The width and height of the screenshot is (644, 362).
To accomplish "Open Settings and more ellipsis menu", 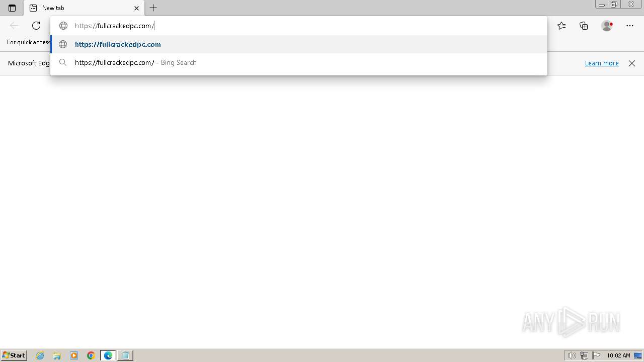I will pyautogui.click(x=630, y=26).
